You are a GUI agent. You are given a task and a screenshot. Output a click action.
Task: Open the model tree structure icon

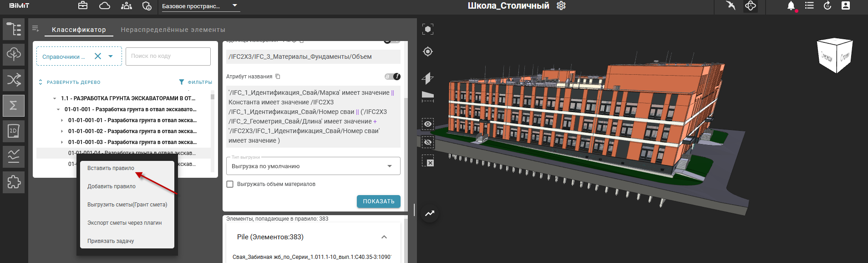pos(14,29)
